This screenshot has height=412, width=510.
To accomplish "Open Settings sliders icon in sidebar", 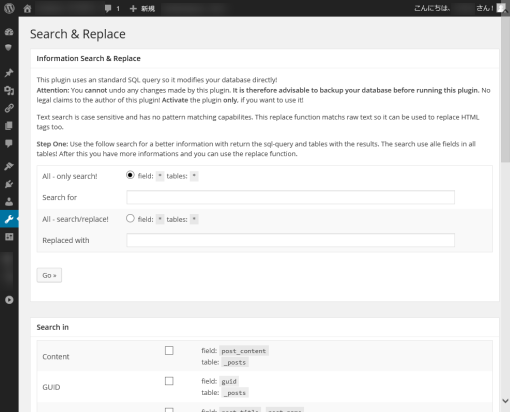I will pyautogui.click(x=9, y=237).
